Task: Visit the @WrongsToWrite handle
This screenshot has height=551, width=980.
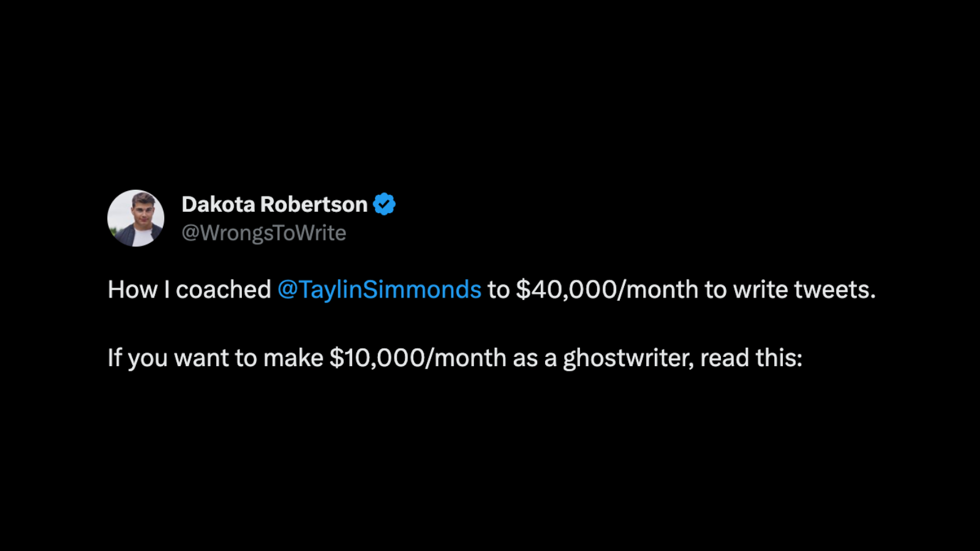Action: (x=264, y=233)
